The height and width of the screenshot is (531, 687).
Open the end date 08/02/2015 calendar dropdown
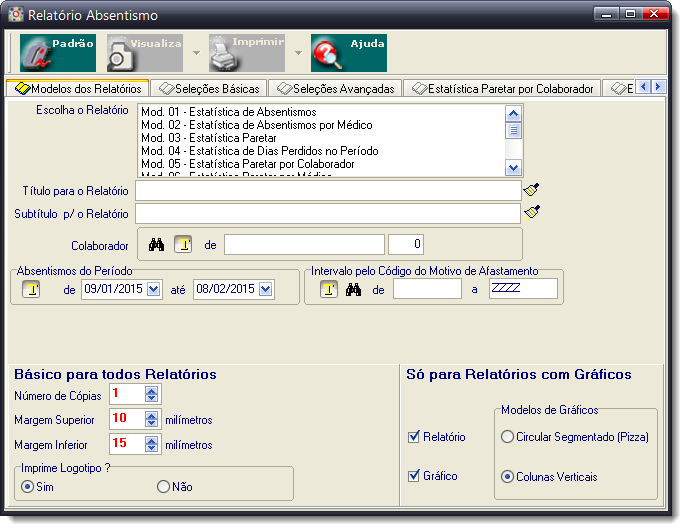point(266,289)
